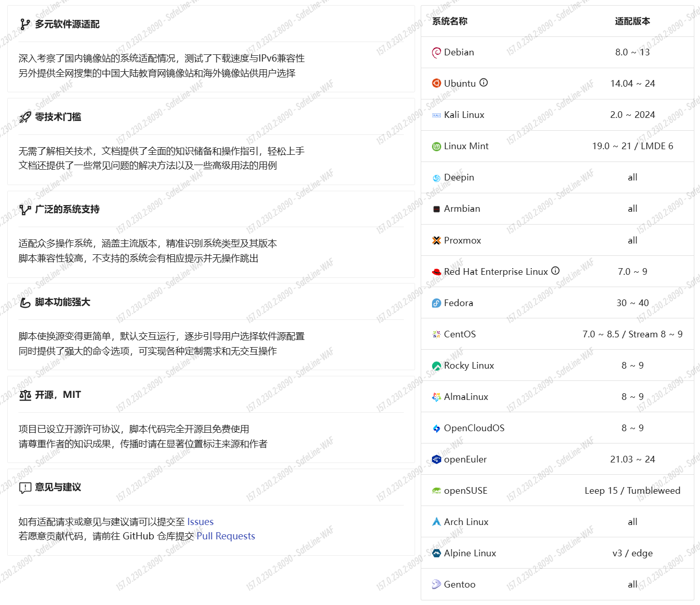
Task: Select the Proxmox system name
Action: pos(463,240)
